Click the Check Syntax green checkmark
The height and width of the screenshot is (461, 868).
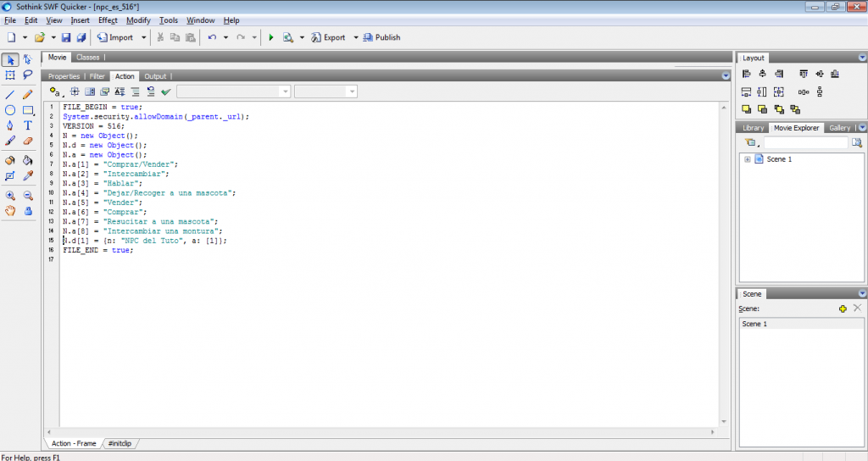coord(165,92)
